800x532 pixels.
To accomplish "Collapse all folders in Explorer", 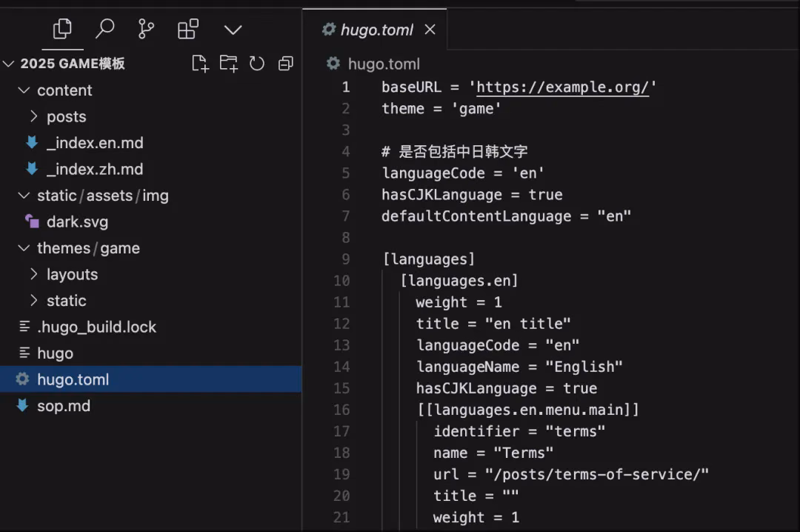I will [x=286, y=64].
